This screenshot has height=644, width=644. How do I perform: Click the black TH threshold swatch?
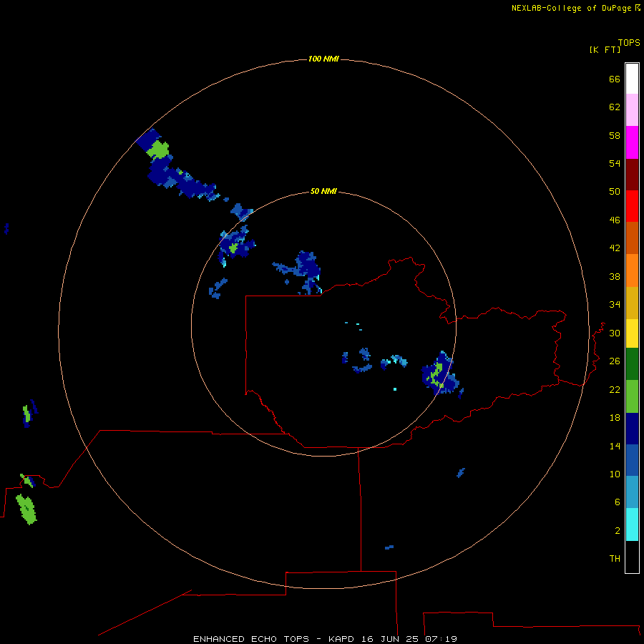click(632, 557)
